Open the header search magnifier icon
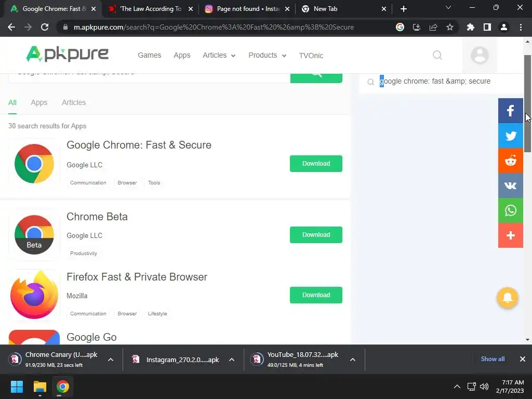This screenshot has height=399, width=532. point(437,55)
